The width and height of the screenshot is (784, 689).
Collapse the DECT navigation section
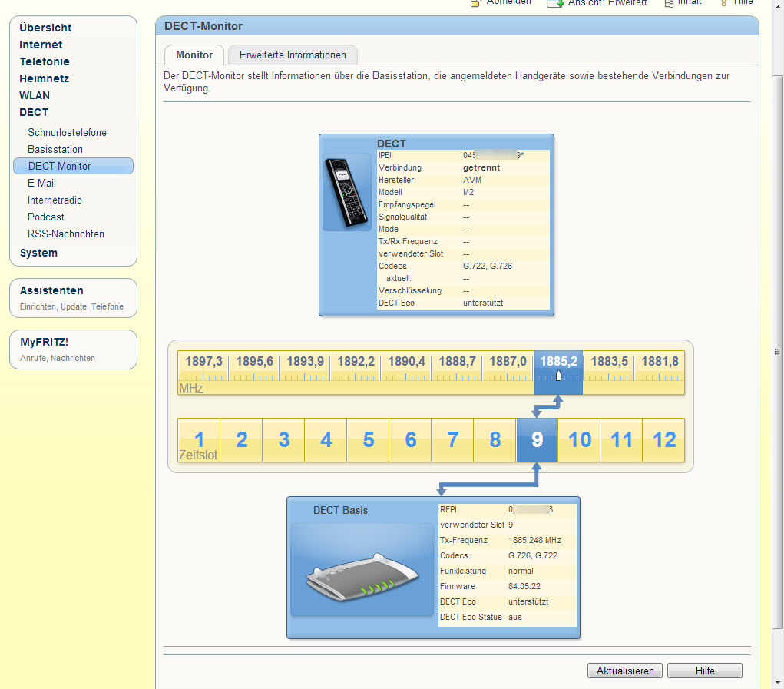(x=34, y=112)
